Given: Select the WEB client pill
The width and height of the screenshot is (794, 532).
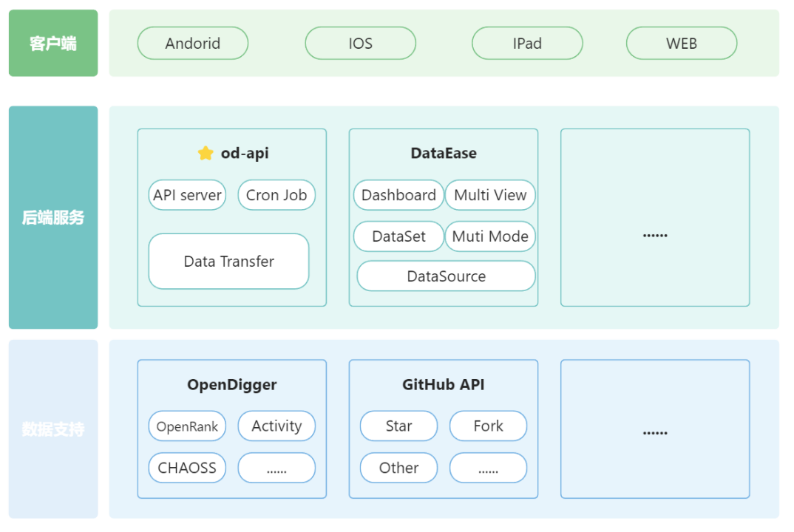Looking at the screenshot, I should pyautogui.click(x=681, y=44).
